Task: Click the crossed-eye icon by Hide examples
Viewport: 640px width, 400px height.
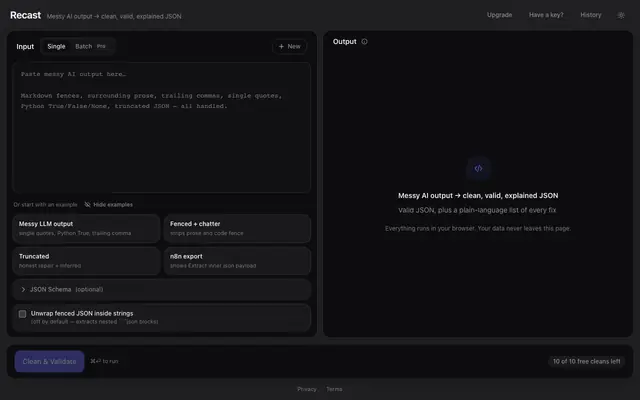Action: point(87,204)
